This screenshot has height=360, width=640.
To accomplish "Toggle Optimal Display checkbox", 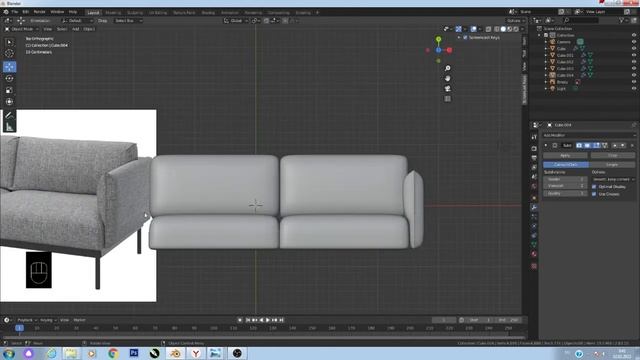I will tap(594, 187).
